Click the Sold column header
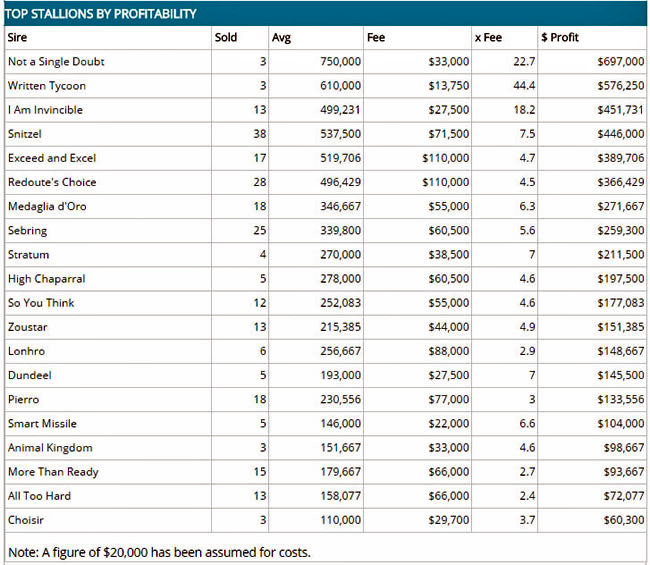 (225, 38)
